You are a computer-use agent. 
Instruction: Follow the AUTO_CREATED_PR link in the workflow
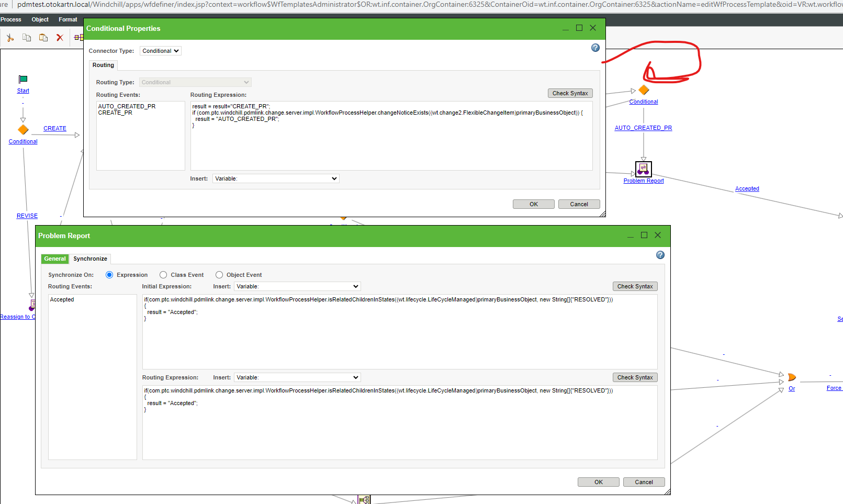(x=643, y=127)
